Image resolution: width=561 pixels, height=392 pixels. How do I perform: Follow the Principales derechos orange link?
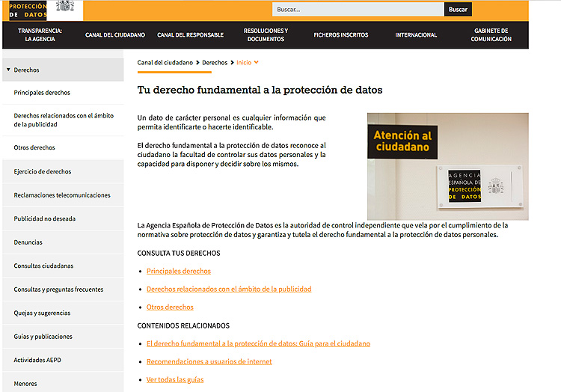tap(179, 271)
